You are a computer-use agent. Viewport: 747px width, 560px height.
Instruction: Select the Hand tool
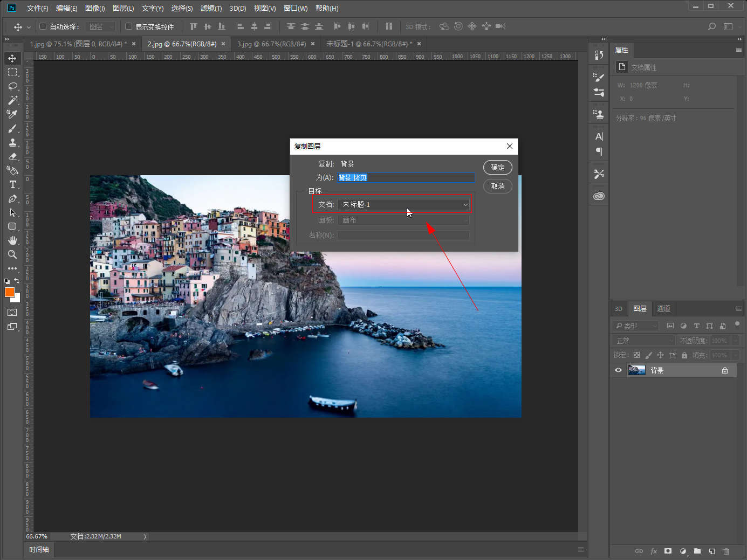(x=12, y=240)
